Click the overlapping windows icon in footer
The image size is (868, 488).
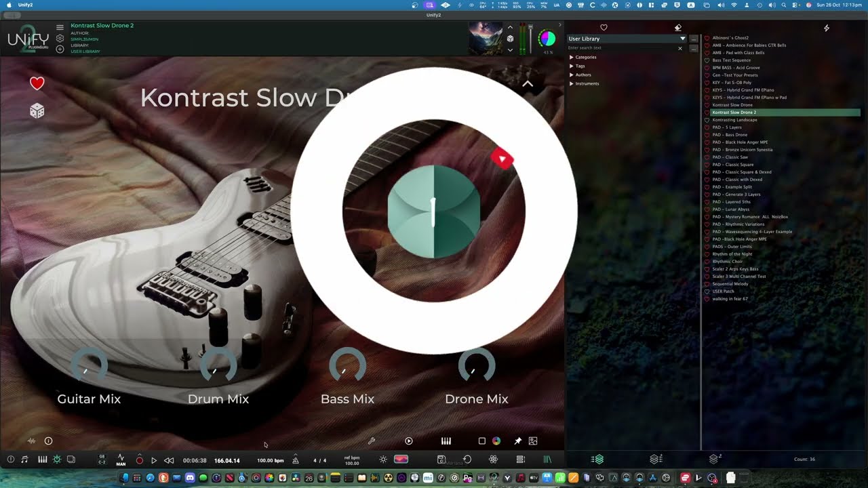(71, 460)
